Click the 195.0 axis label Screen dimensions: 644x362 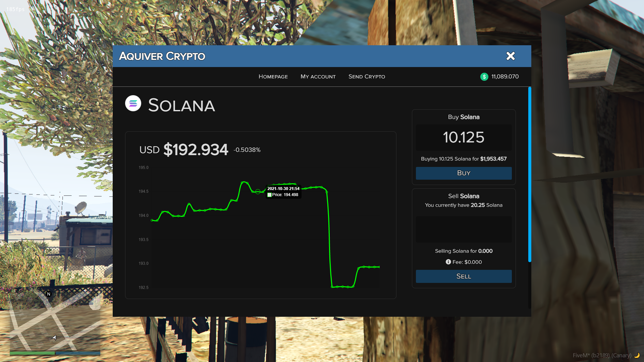[x=144, y=168]
